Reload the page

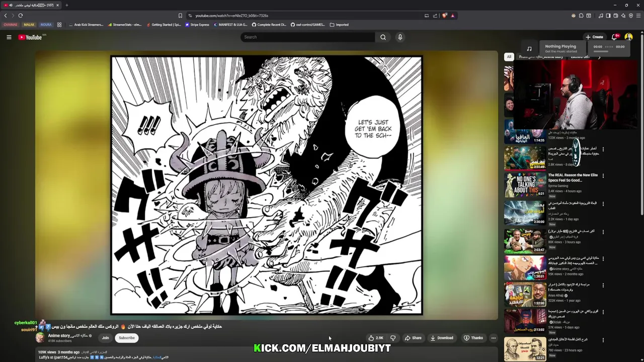[21, 16]
